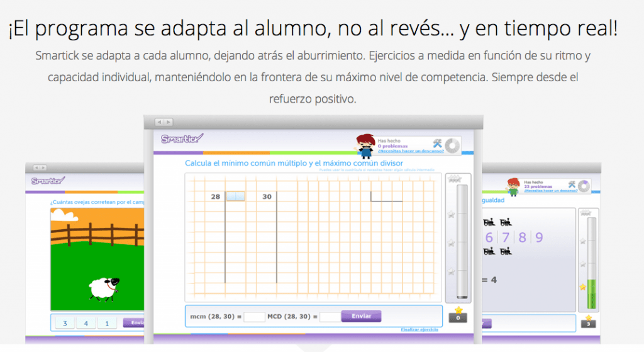Click forward arrow in left window titlebar
This screenshot has height=352, width=644.
click(43, 167)
